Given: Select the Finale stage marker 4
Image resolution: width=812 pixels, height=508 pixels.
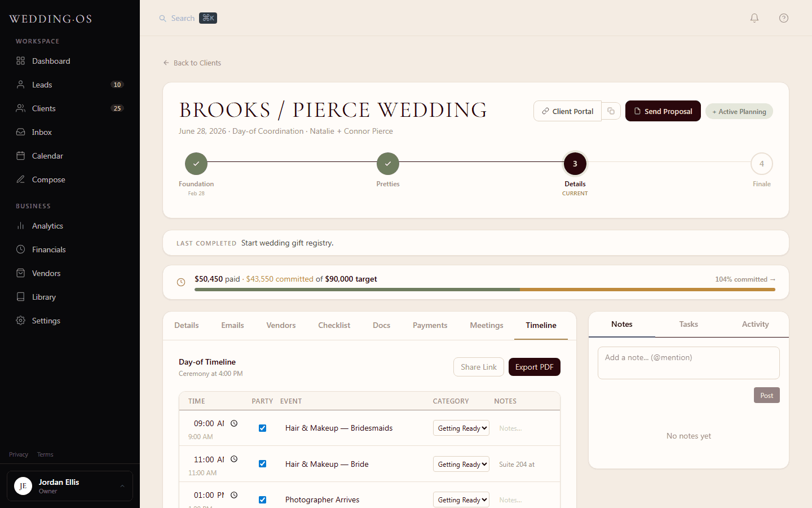Looking at the screenshot, I should 762,164.
